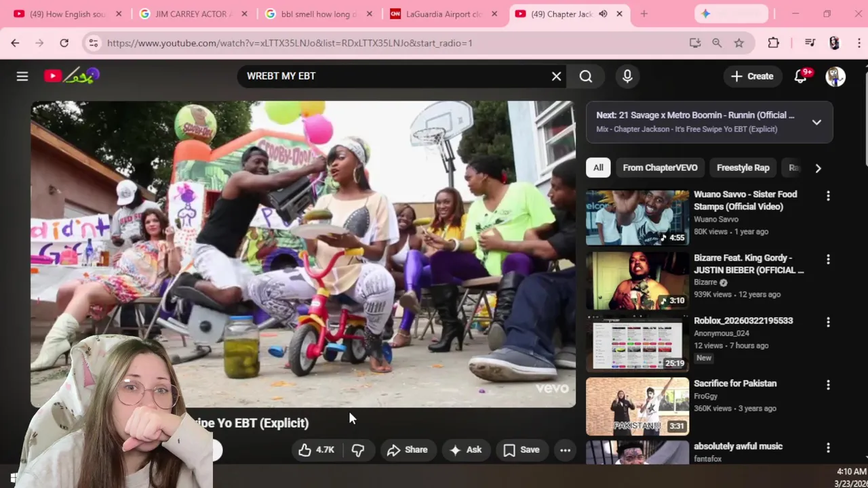
Task: Open the Wuano Savvo Sister Food Stamps title
Action: click(745, 201)
